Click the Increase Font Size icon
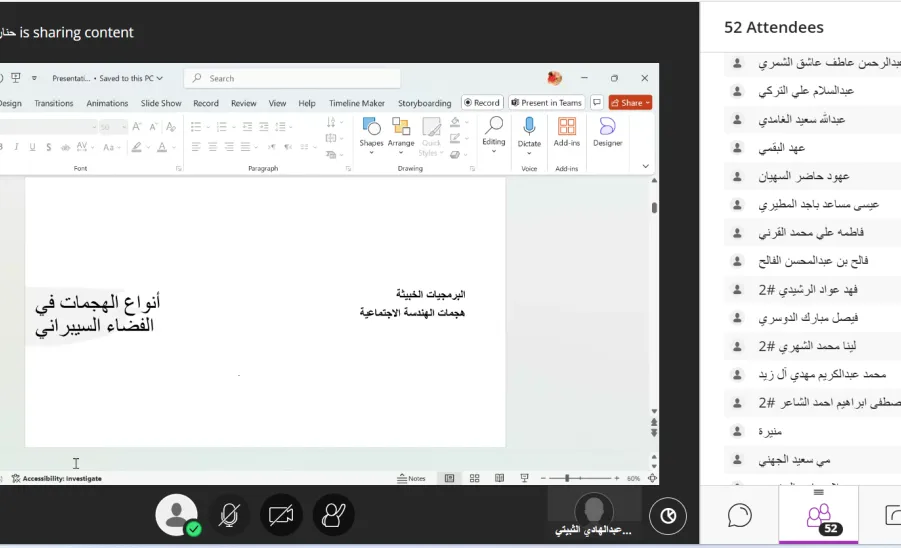901x548 pixels. point(137,126)
